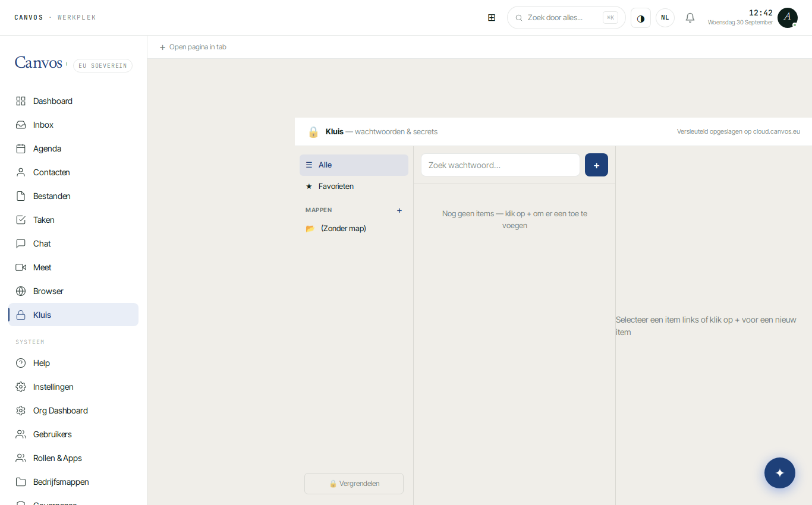
Task: Click the 'Zoek wachtwoord' search field
Action: tap(501, 165)
